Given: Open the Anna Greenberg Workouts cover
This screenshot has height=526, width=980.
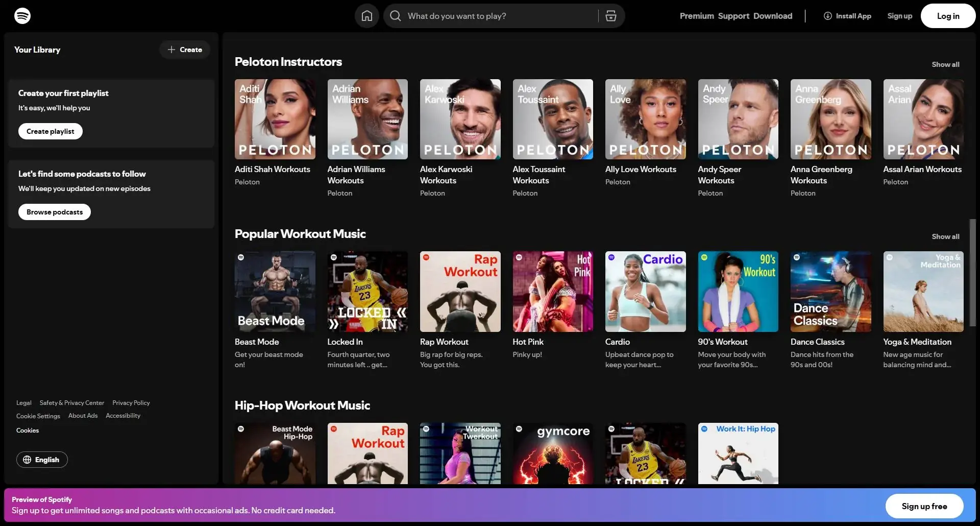Looking at the screenshot, I should point(831,119).
